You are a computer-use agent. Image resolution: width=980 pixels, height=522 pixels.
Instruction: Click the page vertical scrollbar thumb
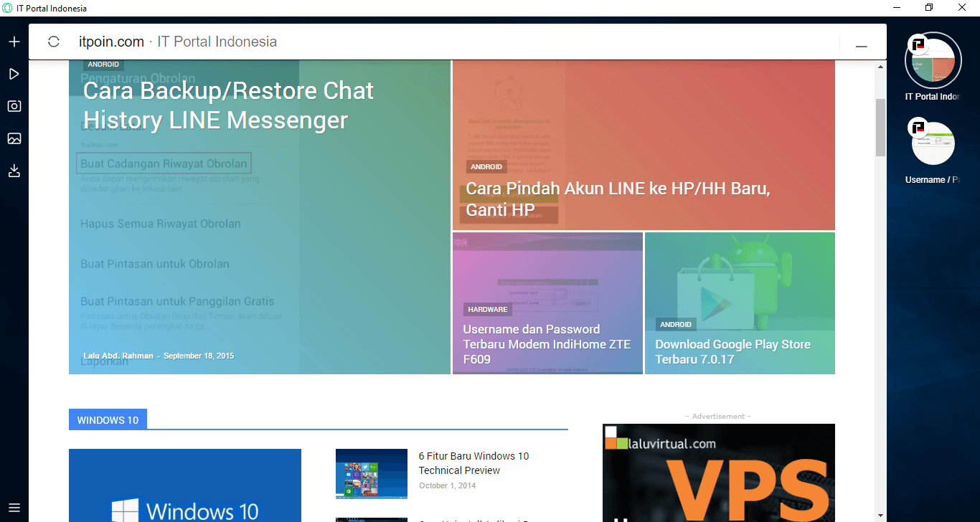click(x=881, y=128)
